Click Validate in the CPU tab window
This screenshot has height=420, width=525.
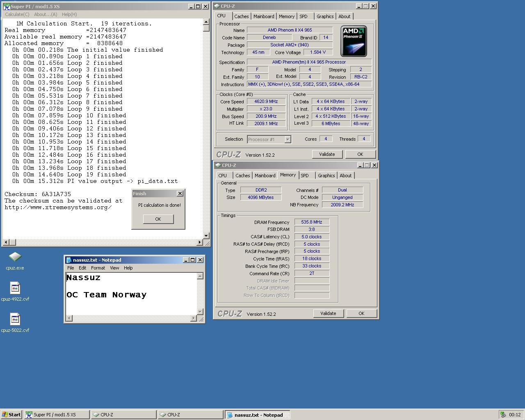pos(327,154)
